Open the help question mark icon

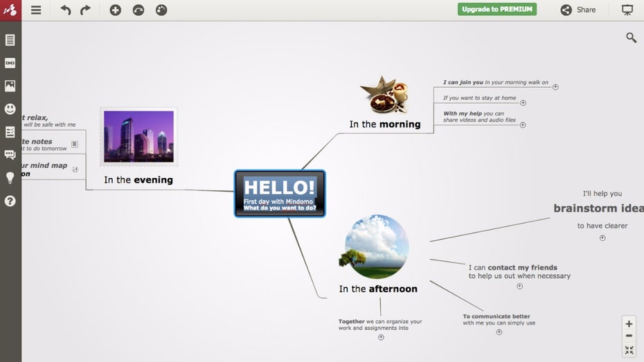point(10,201)
